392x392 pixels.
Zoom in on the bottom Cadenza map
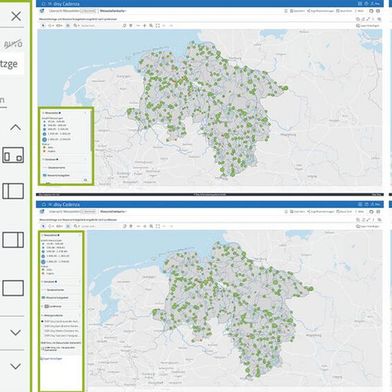click(x=144, y=226)
